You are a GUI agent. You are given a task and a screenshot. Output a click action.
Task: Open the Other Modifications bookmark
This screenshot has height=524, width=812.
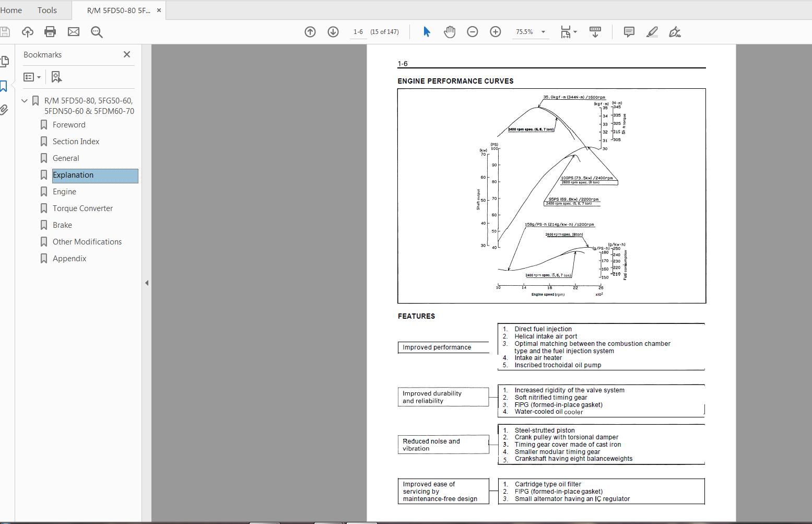(x=87, y=242)
